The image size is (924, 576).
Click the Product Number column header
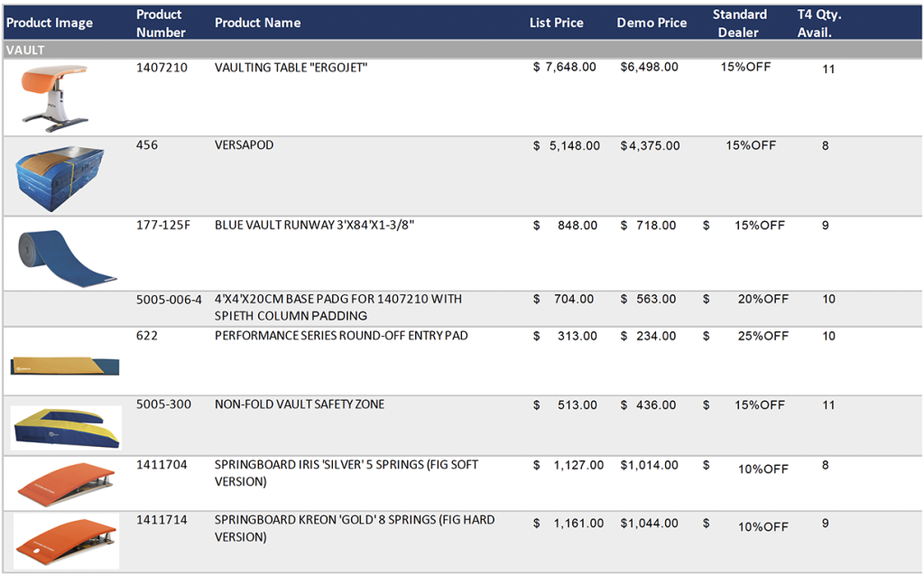click(161, 23)
